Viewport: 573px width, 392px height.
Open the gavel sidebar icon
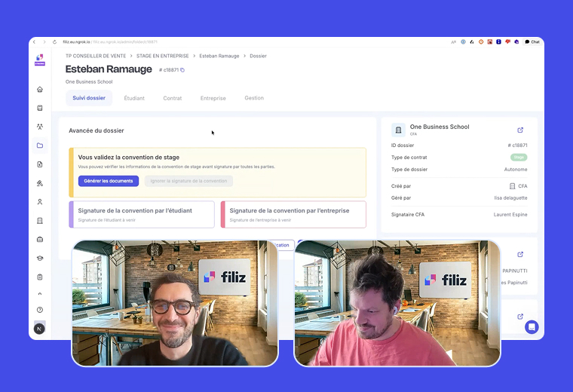[x=40, y=183]
